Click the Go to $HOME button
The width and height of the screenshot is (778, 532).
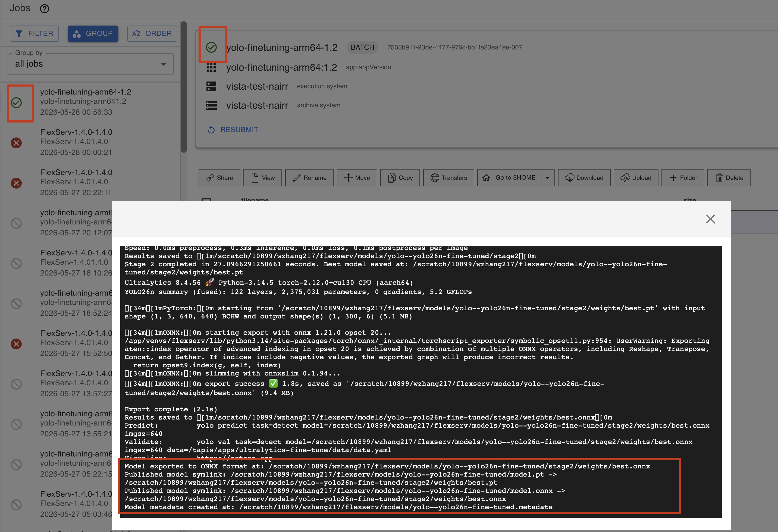click(x=509, y=178)
